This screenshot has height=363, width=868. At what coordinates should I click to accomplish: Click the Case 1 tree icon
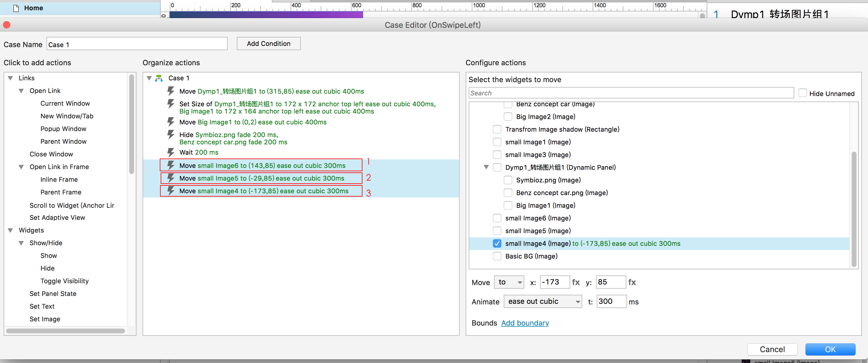tap(159, 78)
